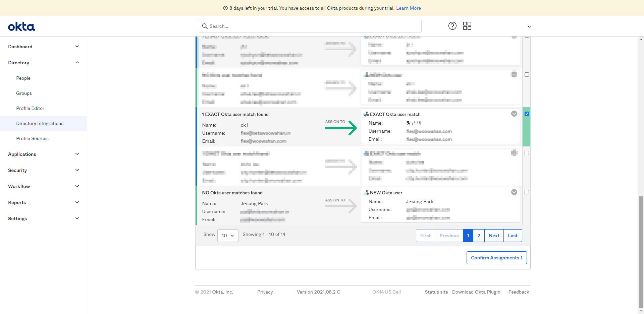This screenshot has width=644, height=314.
Task: Open the help question mark icon
Action: click(x=452, y=26)
